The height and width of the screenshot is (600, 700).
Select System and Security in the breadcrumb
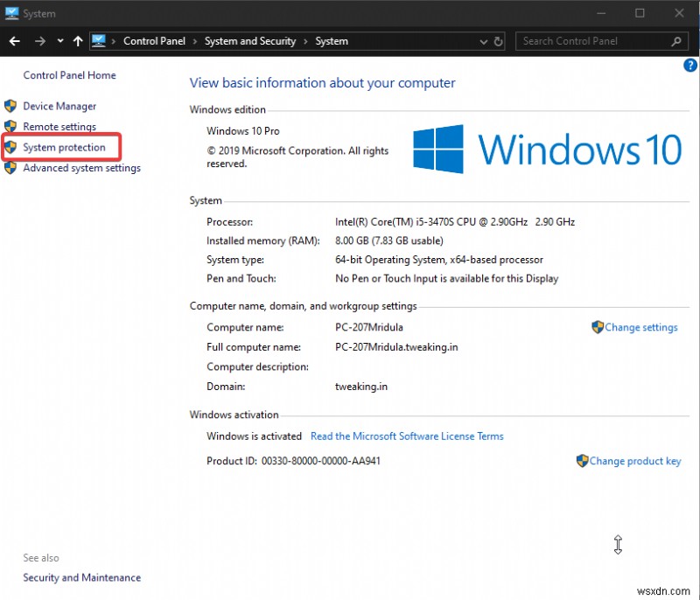pyautogui.click(x=250, y=40)
